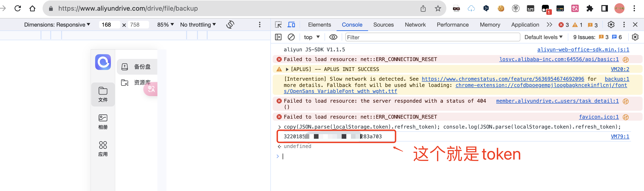Open the translate extension in the toolbar
Screen dimensions: 644x191
pos(575,9)
